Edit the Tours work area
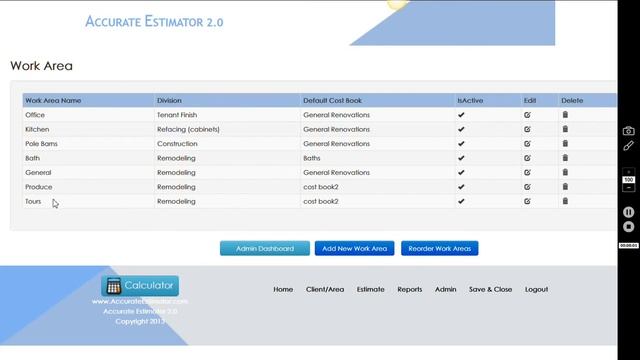 527,201
